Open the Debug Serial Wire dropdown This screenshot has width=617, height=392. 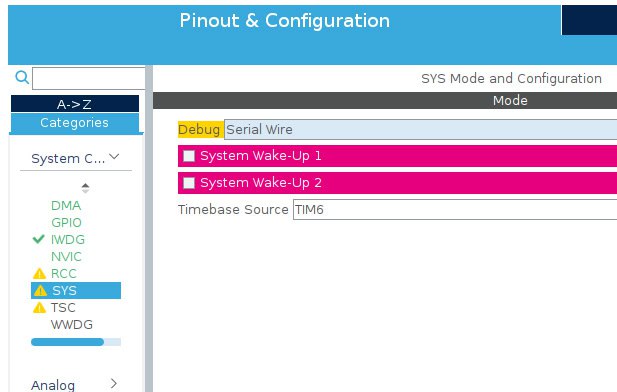pyautogui.click(x=420, y=129)
